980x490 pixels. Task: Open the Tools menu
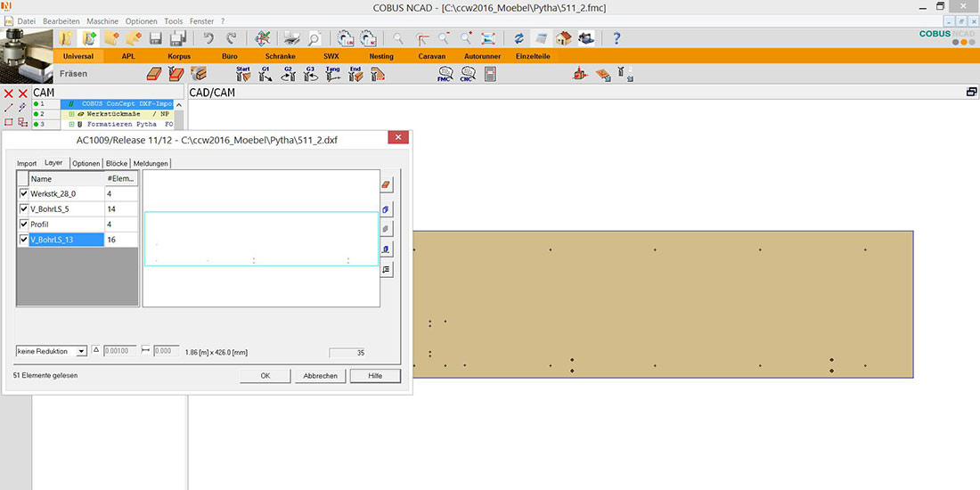[173, 20]
